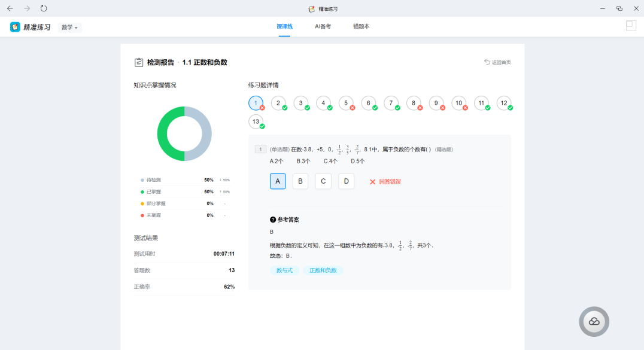The image size is (644, 350).
Task: Select answer option A
Action: click(x=278, y=181)
